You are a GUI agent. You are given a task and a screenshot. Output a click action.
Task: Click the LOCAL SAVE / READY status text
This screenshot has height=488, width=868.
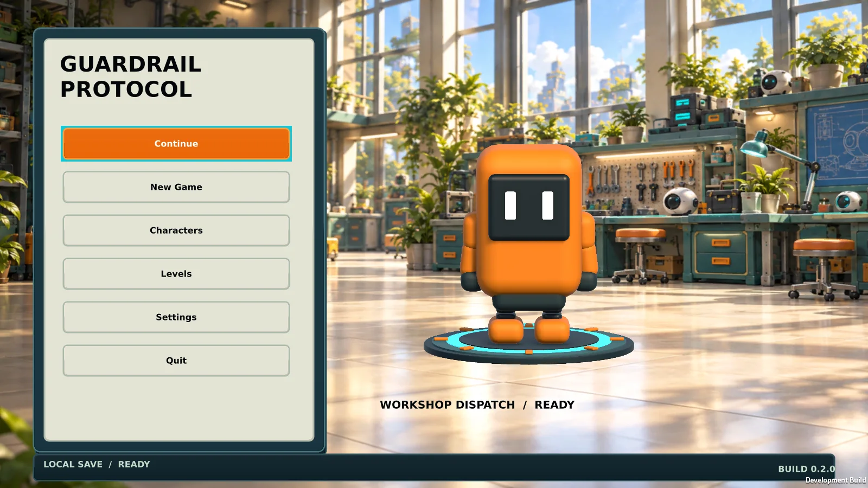97,464
